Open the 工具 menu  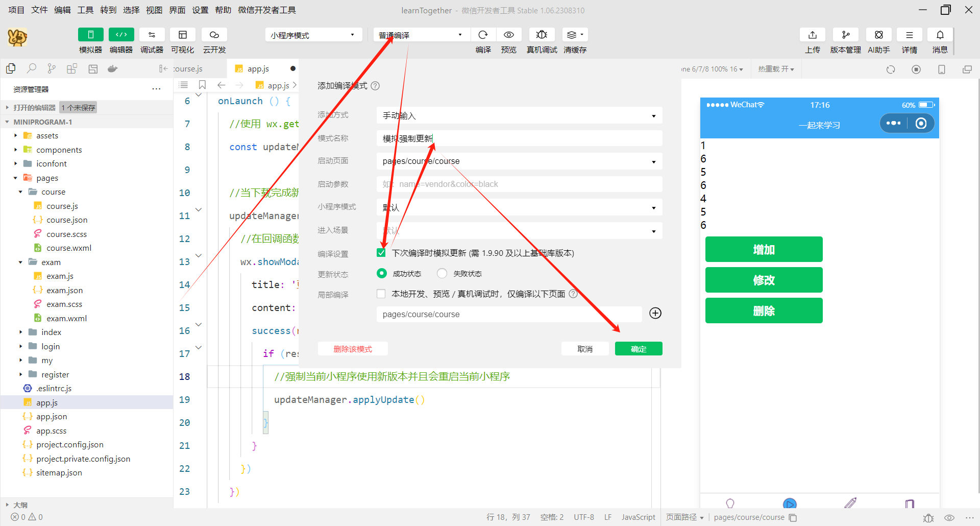[x=85, y=10]
